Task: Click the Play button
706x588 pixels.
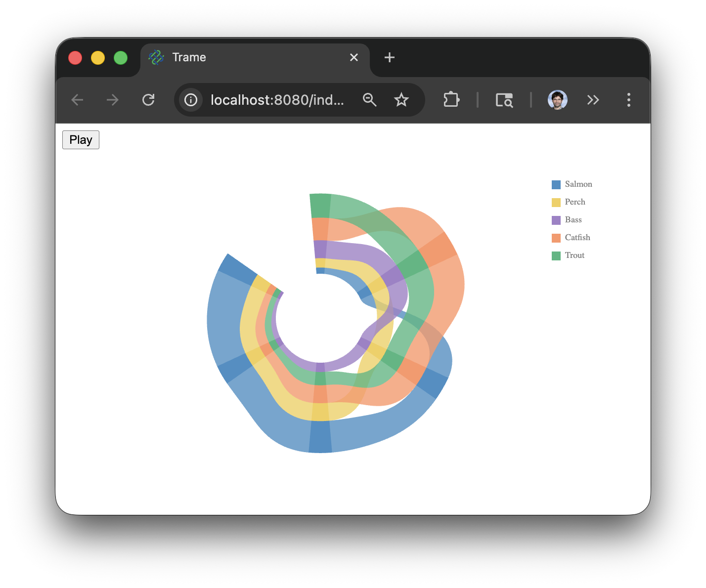Action: tap(81, 140)
